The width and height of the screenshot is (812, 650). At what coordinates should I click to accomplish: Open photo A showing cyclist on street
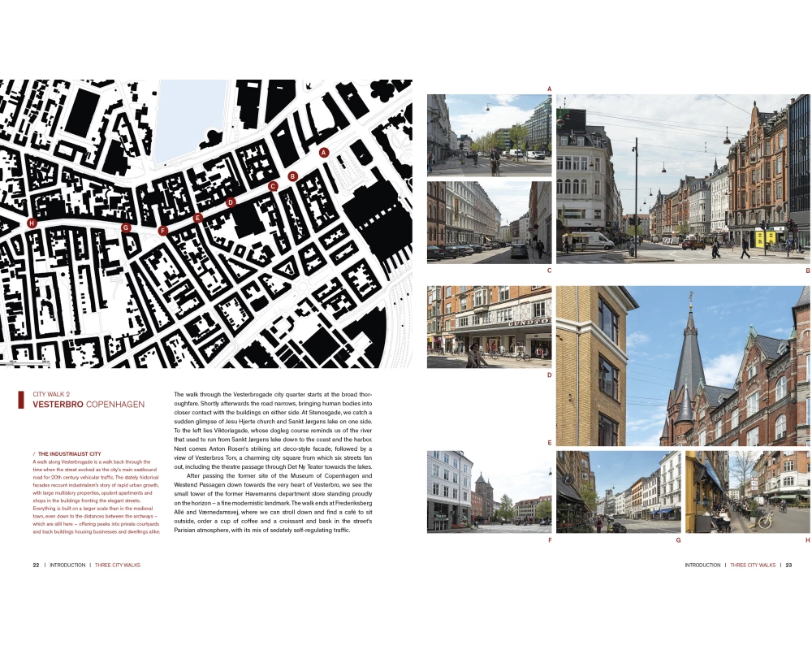489,135
